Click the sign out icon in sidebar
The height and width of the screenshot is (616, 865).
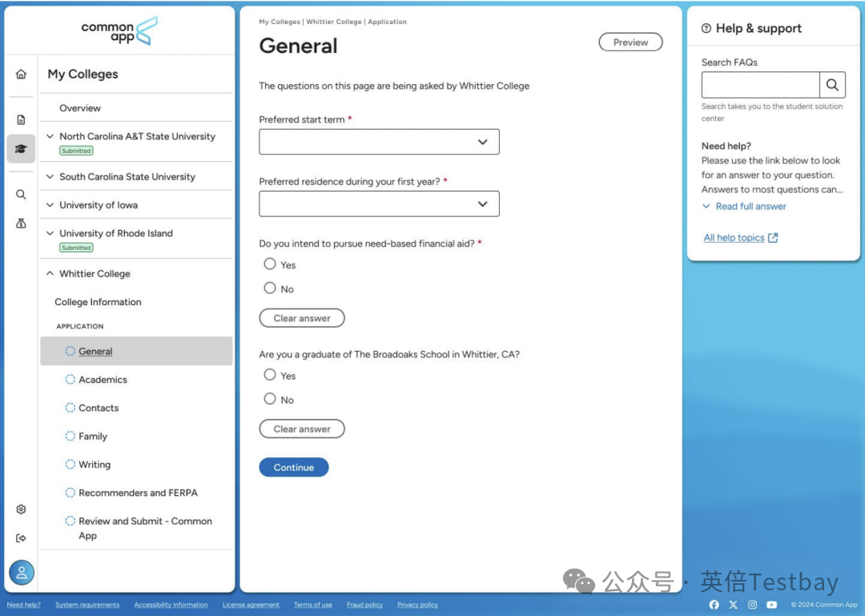tap(21, 538)
